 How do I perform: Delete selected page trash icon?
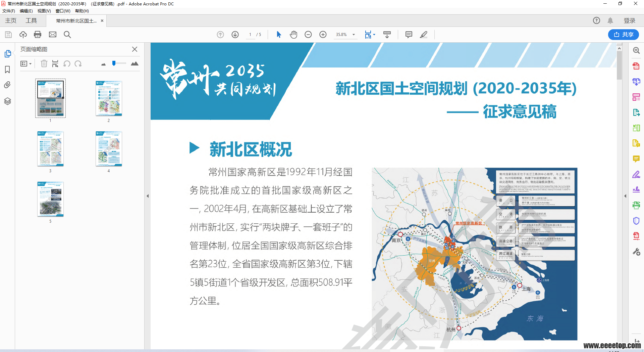coord(44,63)
